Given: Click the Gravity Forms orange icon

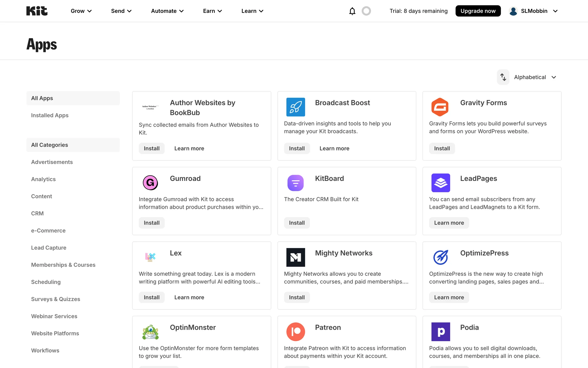Looking at the screenshot, I should click(440, 107).
